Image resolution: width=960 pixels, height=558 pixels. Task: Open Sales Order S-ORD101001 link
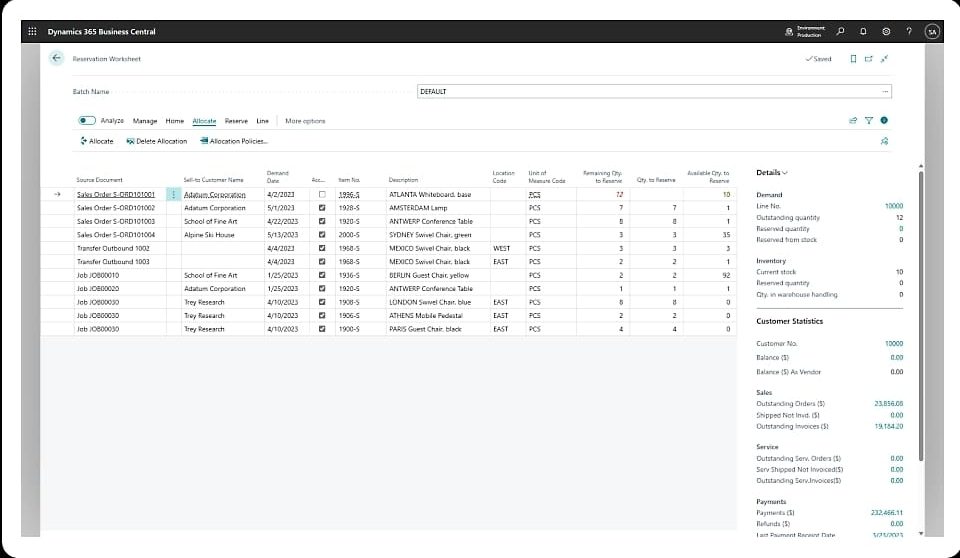point(116,194)
